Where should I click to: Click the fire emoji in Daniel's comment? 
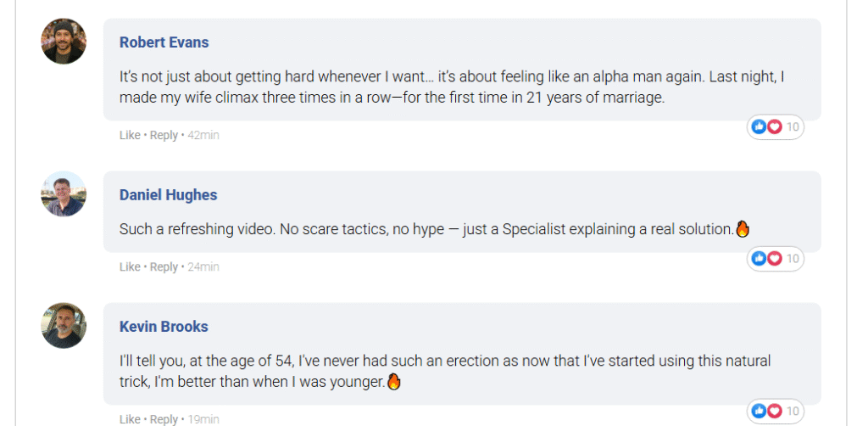(743, 229)
